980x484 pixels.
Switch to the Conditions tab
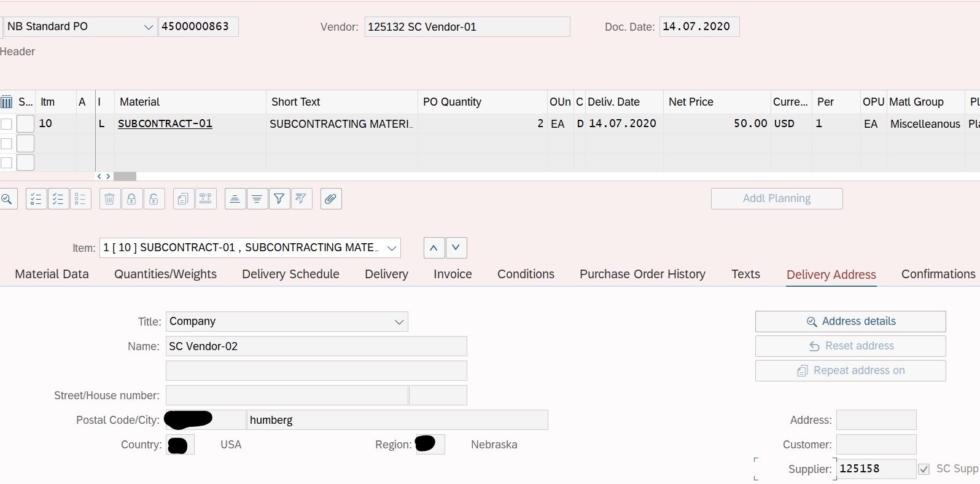(x=526, y=274)
